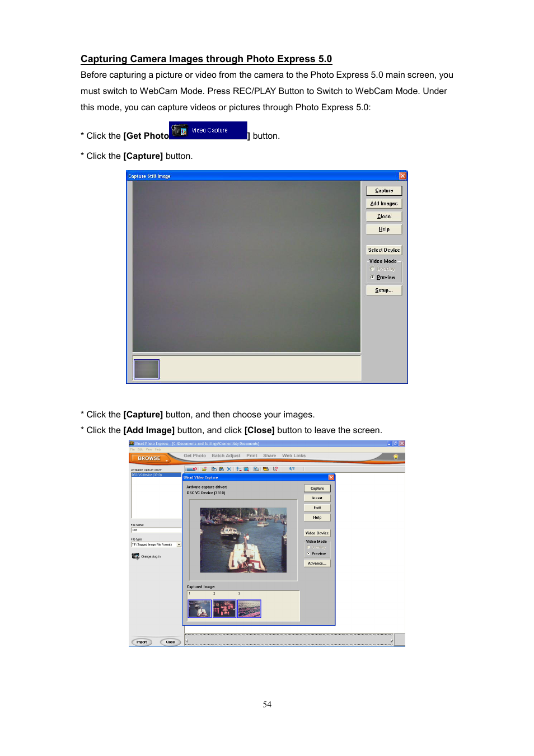Click the Insert button
The image size is (534, 756).
click(x=317, y=498)
